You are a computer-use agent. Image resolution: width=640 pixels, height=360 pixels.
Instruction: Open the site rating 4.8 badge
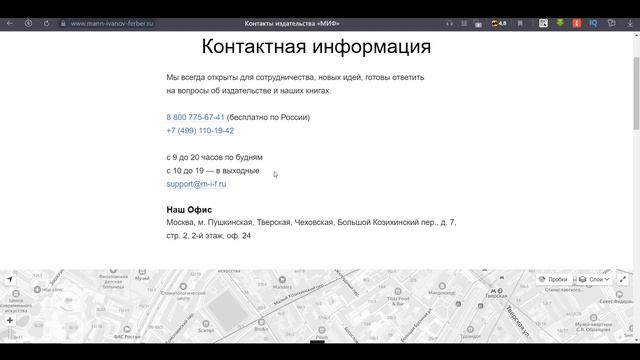(x=499, y=23)
